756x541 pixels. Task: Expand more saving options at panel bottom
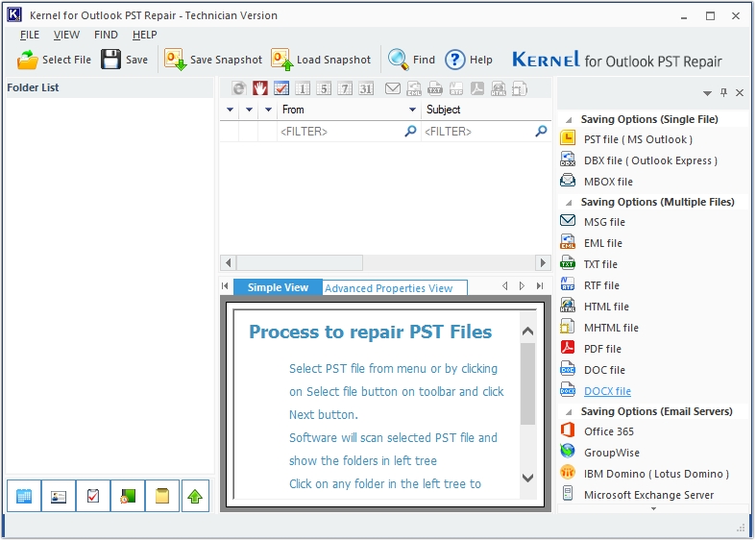(x=654, y=508)
